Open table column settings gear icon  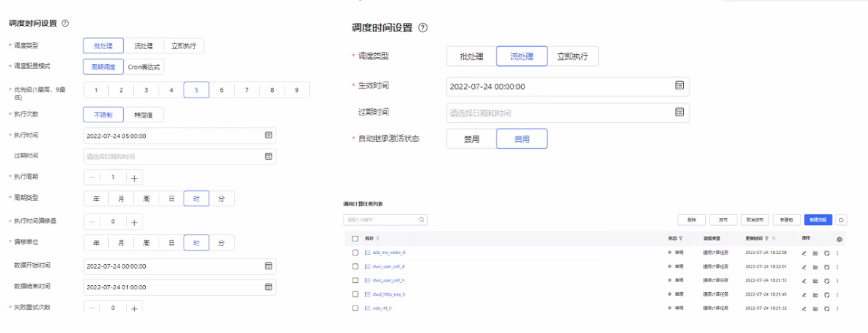[x=839, y=239]
